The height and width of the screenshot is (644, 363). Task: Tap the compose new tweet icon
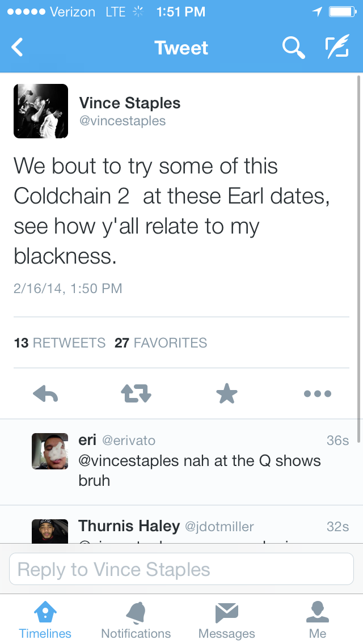tap(336, 48)
